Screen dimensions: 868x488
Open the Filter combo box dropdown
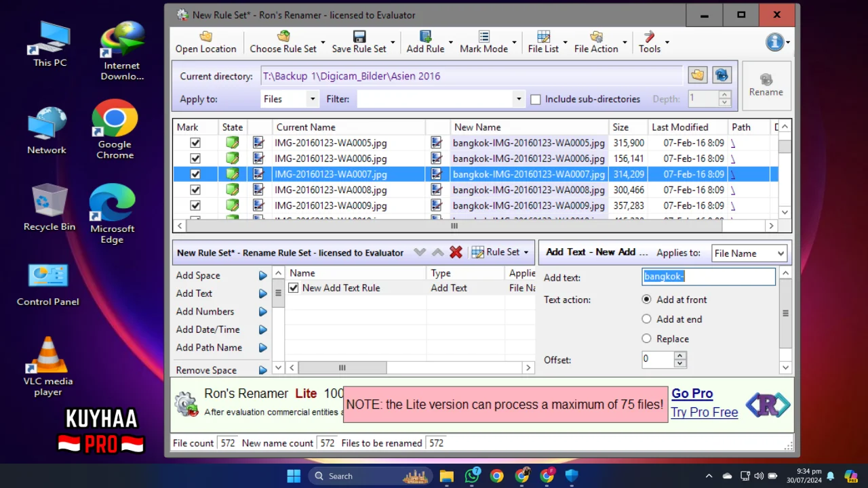[x=518, y=99]
